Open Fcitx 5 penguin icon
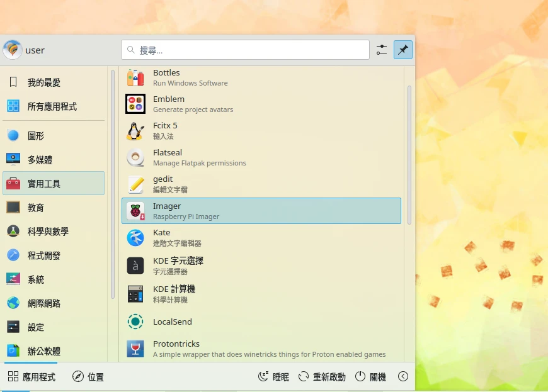This screenshot has width=548, height=392. tap(135, 130)
